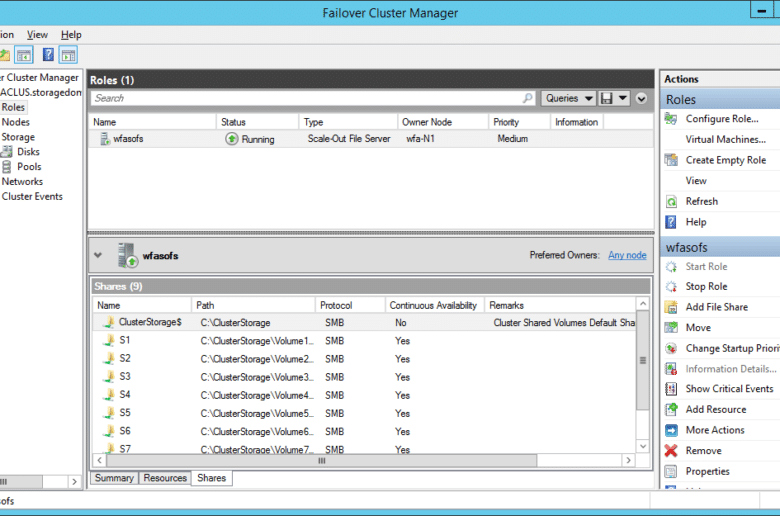Click Create Empty Role icon
The height and width of the screenshot is (516, 780).
coord(671,160)
